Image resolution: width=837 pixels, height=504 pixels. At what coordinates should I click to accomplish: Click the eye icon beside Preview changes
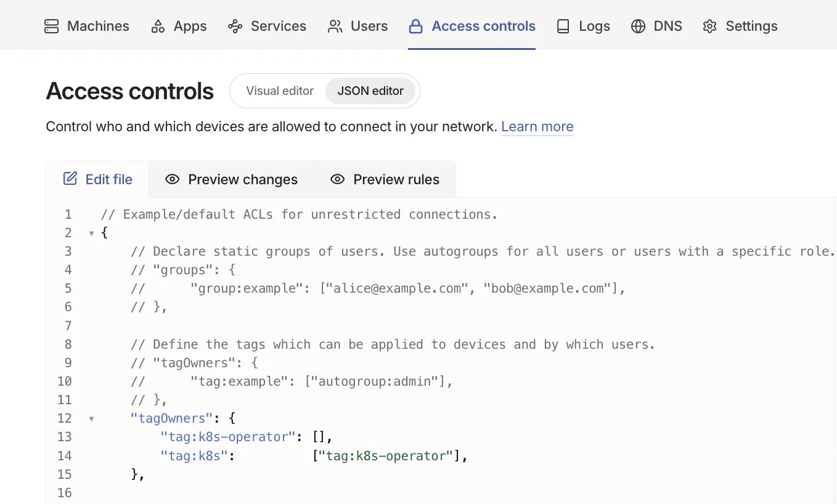pos(173,179)
